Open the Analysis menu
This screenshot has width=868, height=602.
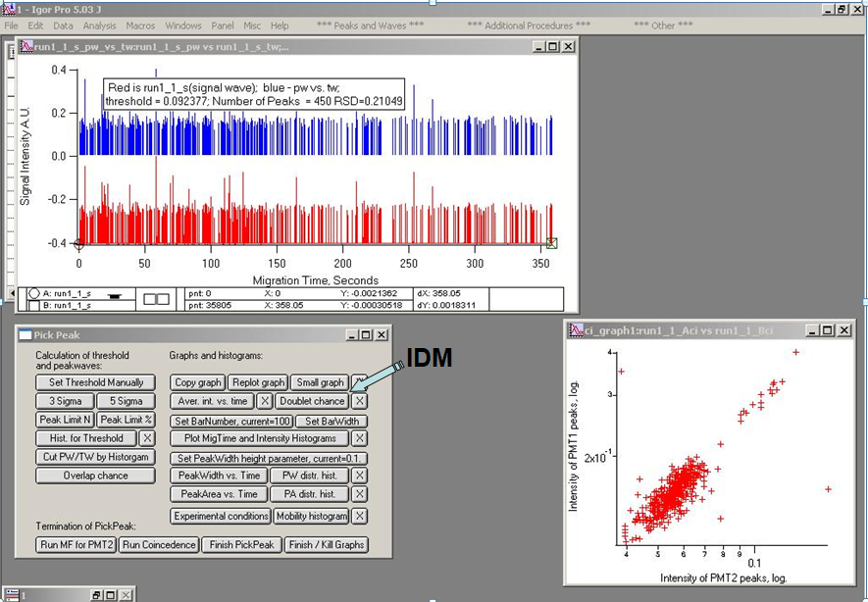tap(100, 25)
